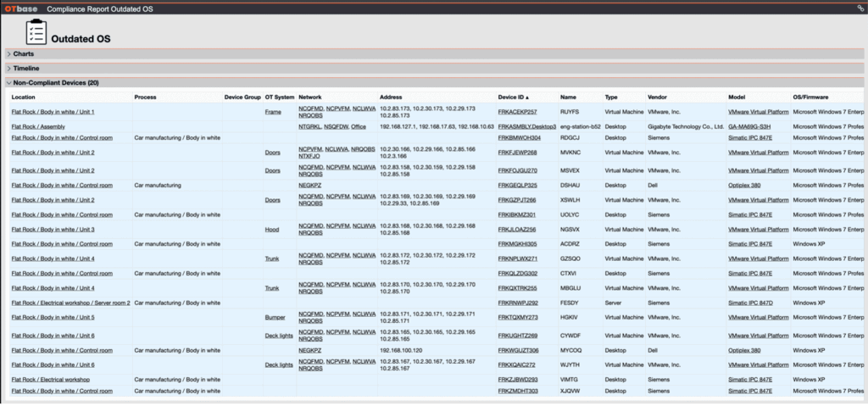Open the Simatic IPC 847D model link
Image resolution: width=868 pixels, height=406 pixels.
click(x=751, y=303)
